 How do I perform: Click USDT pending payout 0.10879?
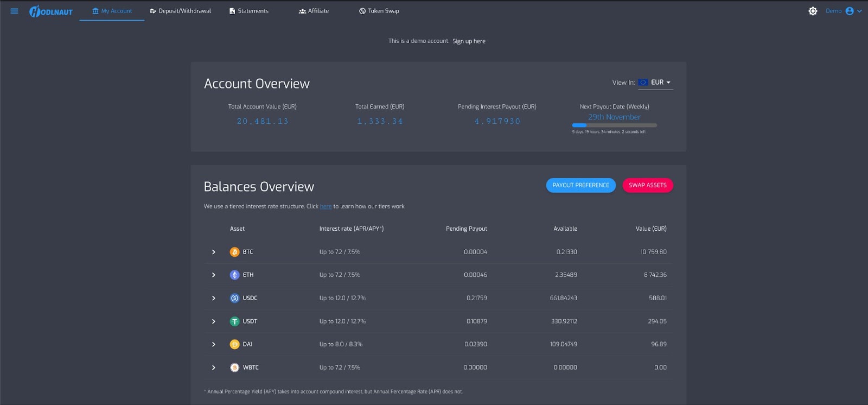477,321
